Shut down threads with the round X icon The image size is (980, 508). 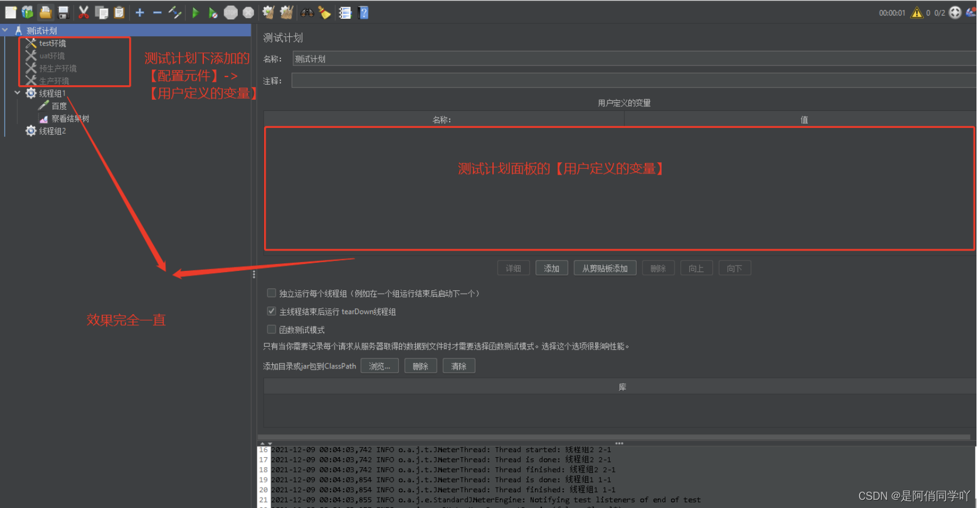point(248,12)
